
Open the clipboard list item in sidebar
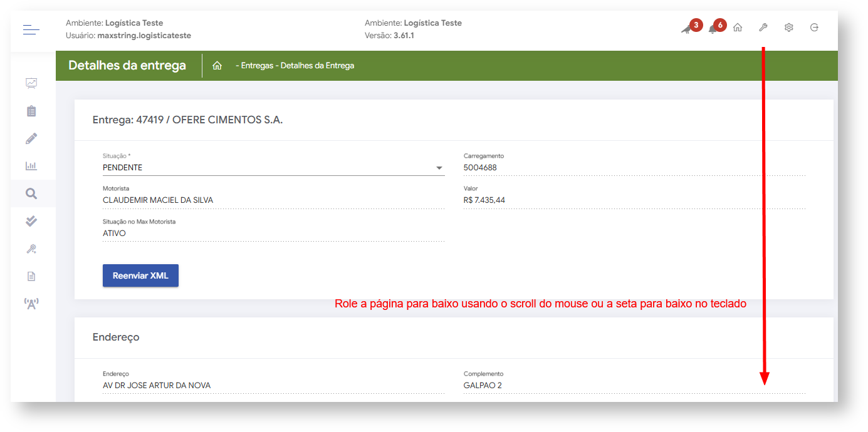(x=31, y=111)
